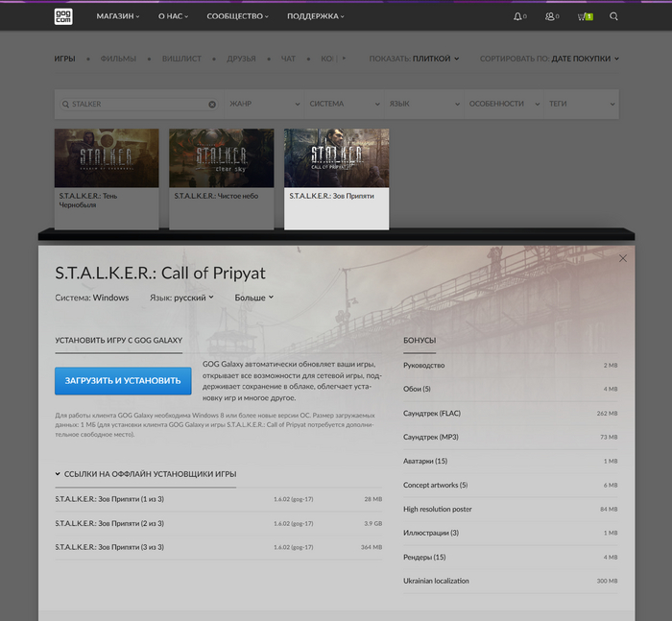Select the Тень Чернобыля game tile
The height and width of the screenshot is (621, 672).
coord(107,179)
